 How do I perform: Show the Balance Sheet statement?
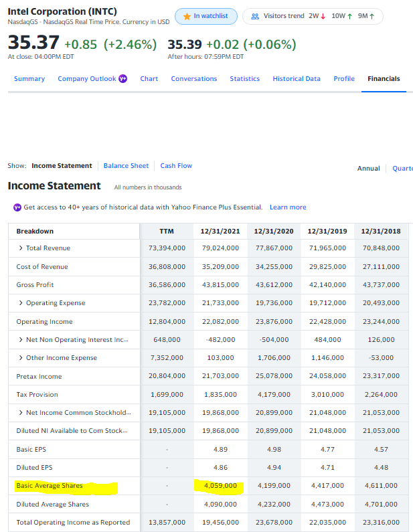(x=126, y=165)
